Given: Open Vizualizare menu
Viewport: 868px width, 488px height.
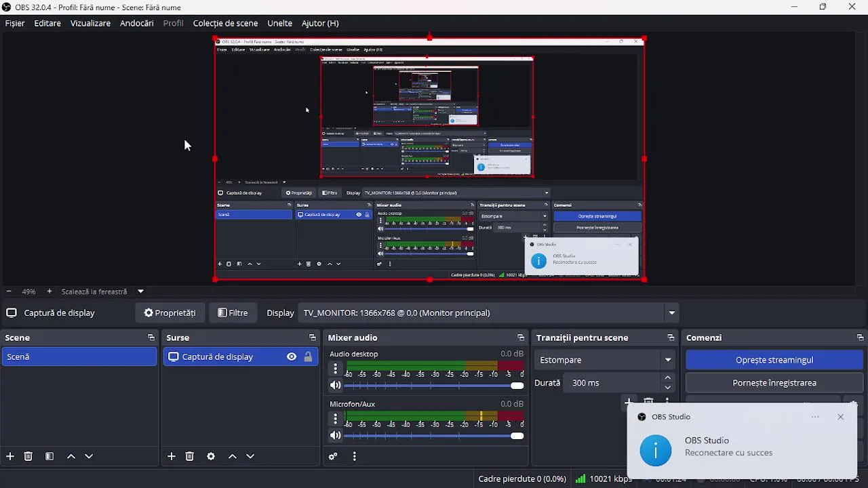Looking at the screenshot, I should click(x=90, y=23).
